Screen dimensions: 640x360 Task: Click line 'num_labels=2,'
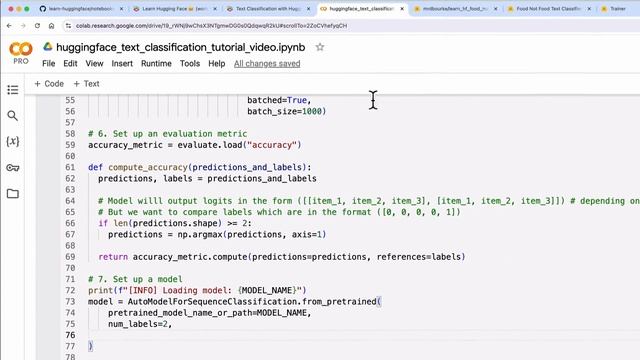point(140,324)
